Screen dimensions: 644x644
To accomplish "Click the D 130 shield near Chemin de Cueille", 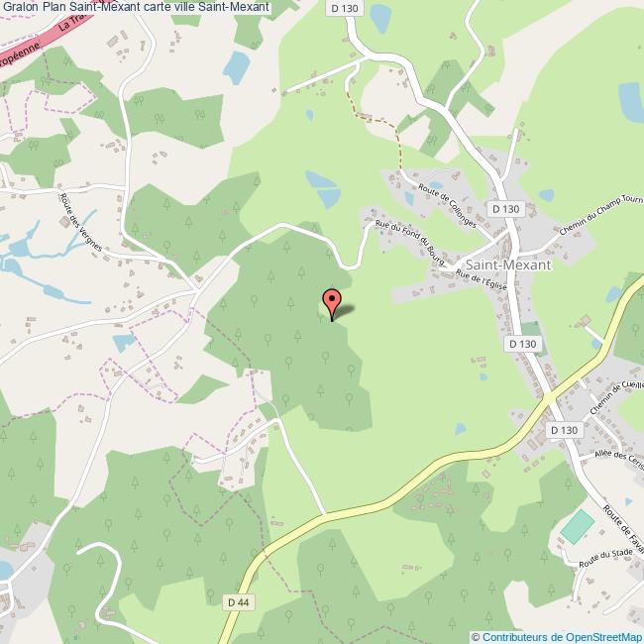I will (x=565, y=430).
